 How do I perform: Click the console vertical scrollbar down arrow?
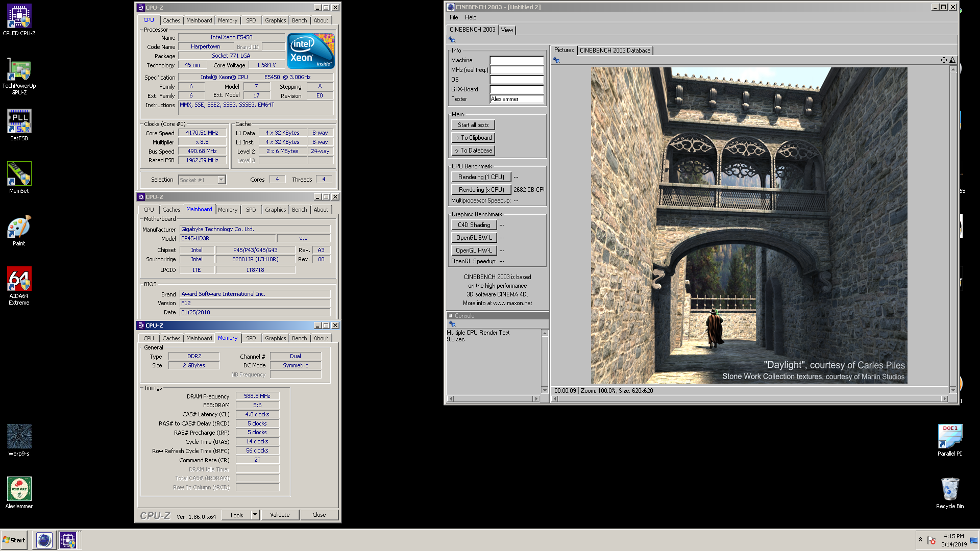[x=545, y=390]
